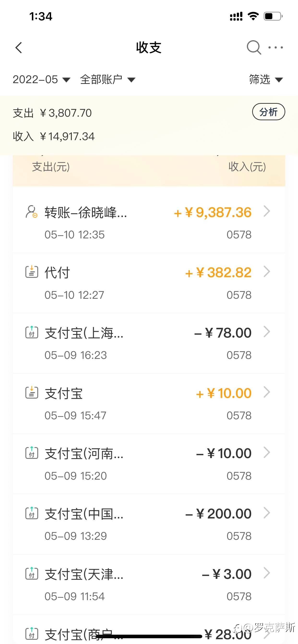Expand chevron on the +¥382.82 entry
The image size is (298, 644).
(x=267, y=272)
